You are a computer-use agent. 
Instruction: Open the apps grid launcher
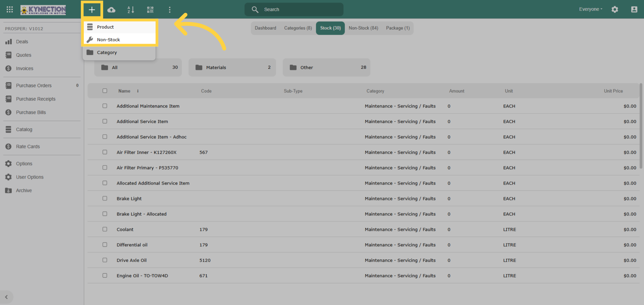[x=10, y=10]
